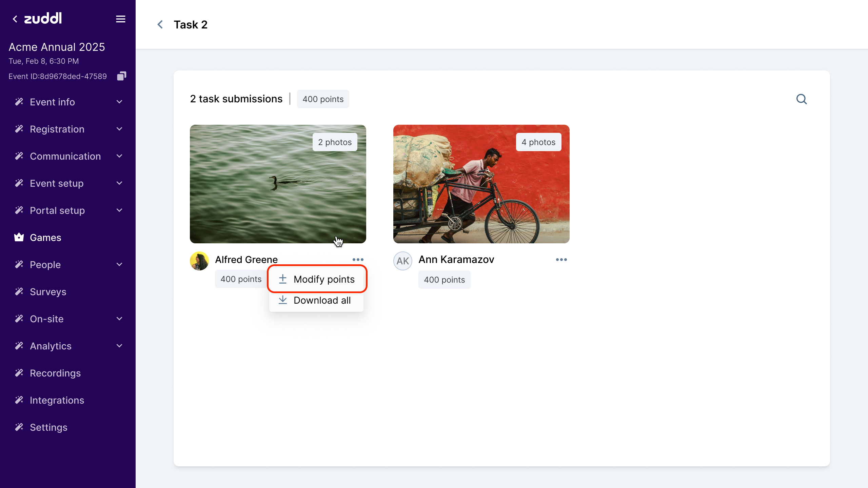This screenshot has width=868, height=488.
Task: Open search with the magnifier icon
Action: [801, 99]
